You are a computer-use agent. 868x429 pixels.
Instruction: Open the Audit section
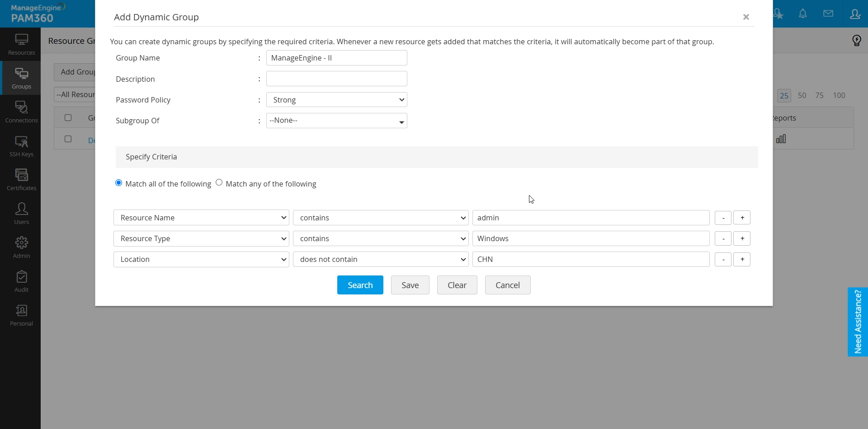[21, 280]
